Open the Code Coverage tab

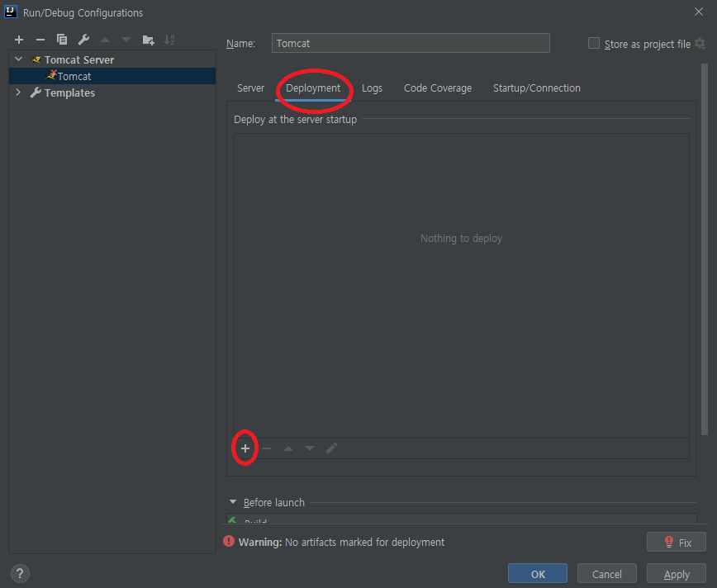[x=438, y=88]
